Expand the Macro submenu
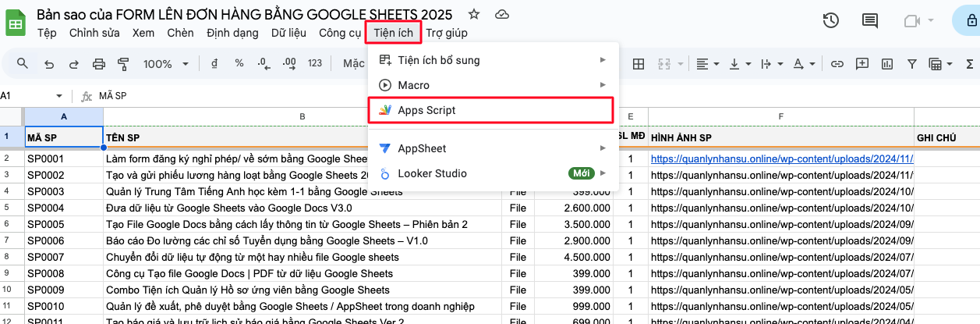The image size is (980, 324). [x=494, y=85]
